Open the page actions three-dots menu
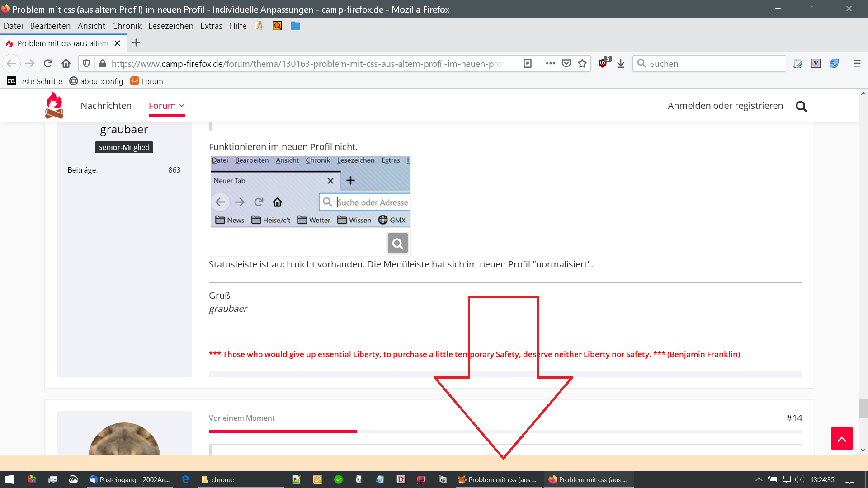 click(550, 63)
